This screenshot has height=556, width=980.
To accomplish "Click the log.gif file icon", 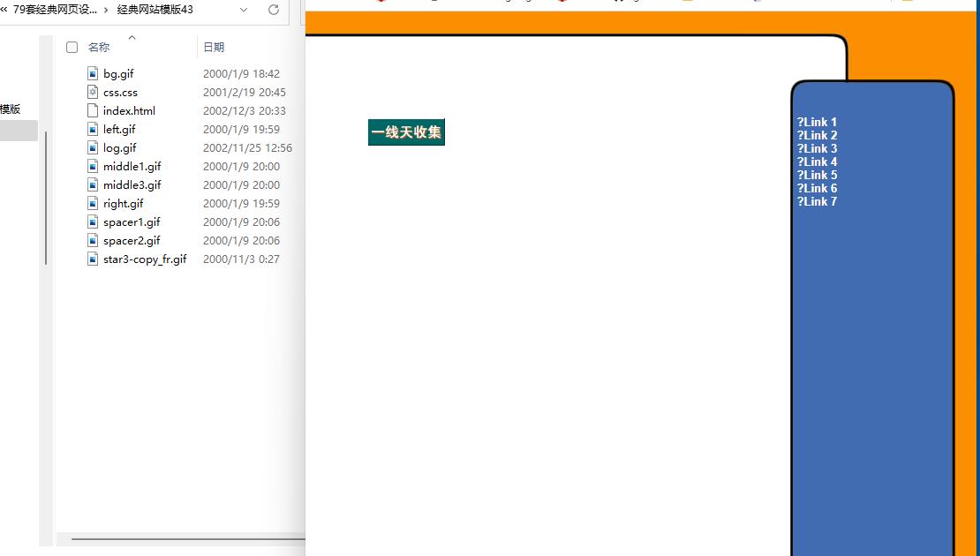I will pyautogui.click(x=93, y=148).
